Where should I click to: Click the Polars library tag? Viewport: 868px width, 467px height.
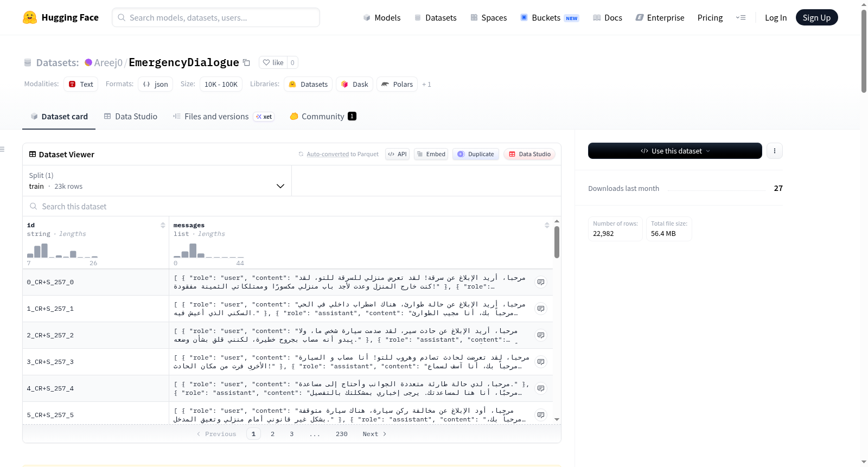[x=397, y=84]
